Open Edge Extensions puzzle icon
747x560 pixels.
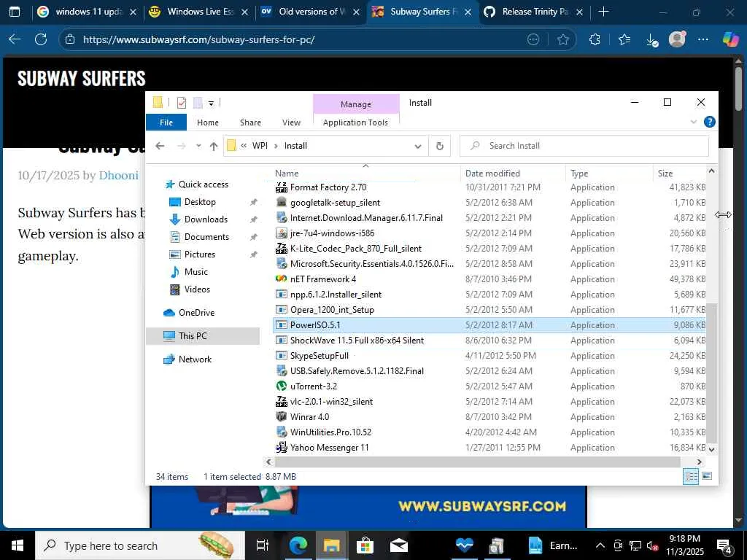click(x=595, y=39)
